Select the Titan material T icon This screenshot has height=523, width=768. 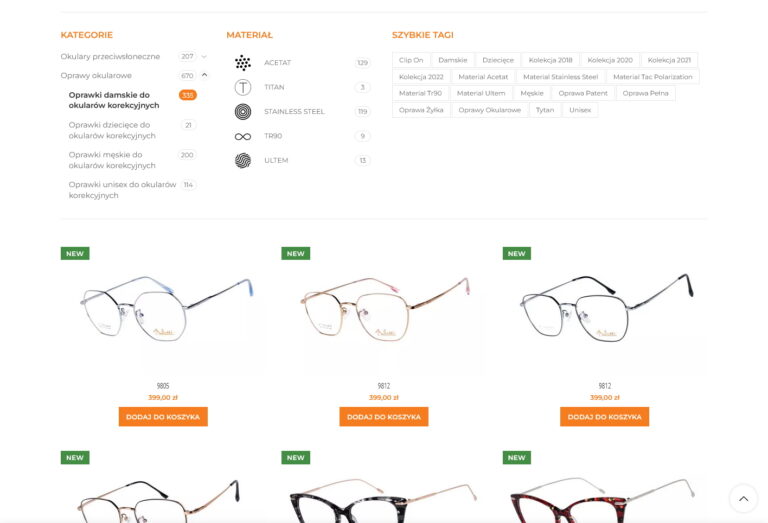(243, 87)
